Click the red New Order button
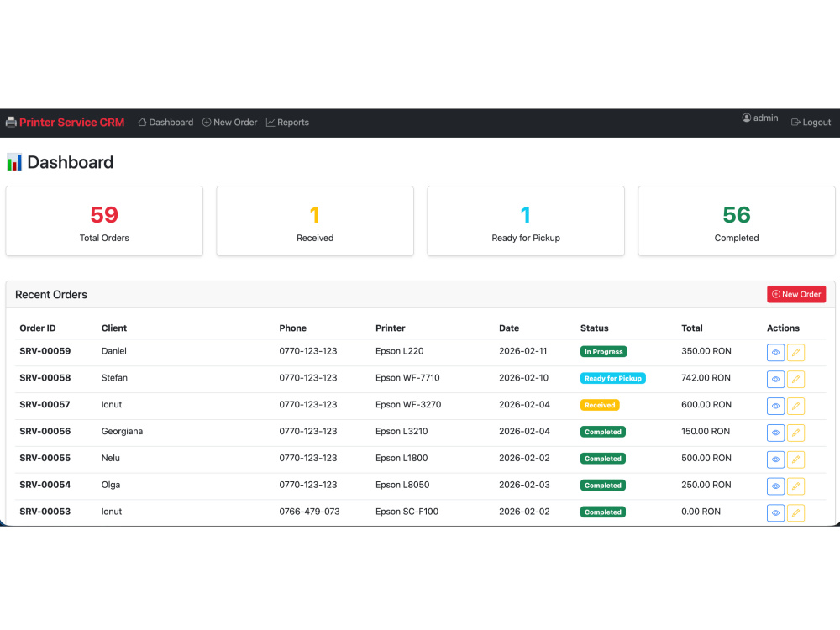Screen dimensions: 840x630 click(796, 294)
